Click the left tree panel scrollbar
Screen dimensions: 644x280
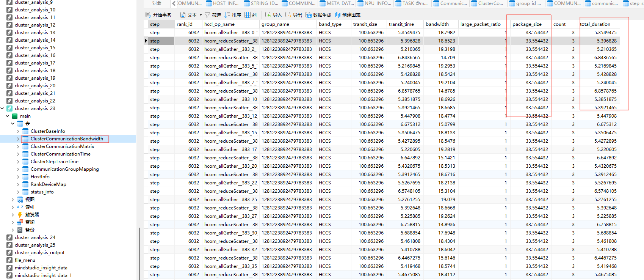point(140,253)
